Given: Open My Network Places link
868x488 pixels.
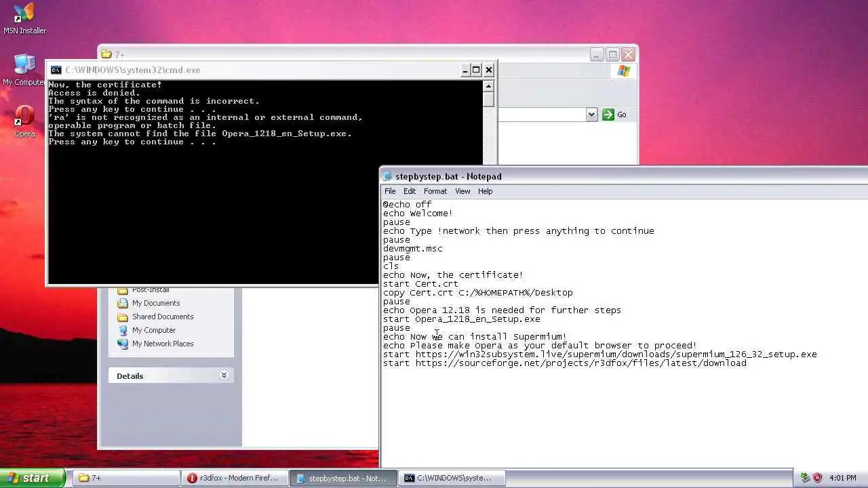Looking at the screenshot, I should pyautogui.click(x=163, y=344).
